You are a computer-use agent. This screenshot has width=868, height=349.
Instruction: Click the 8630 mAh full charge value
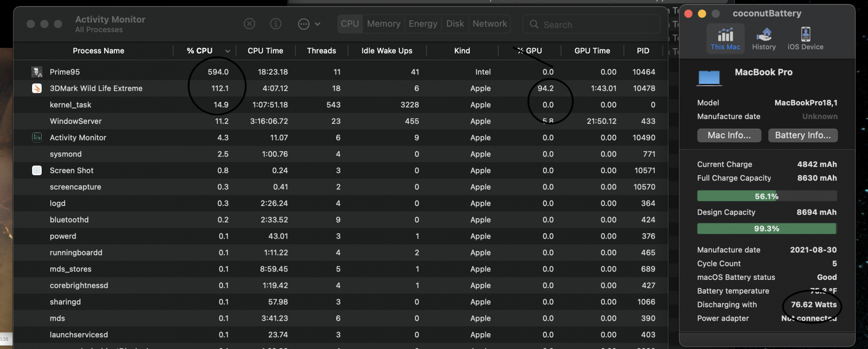(817, 178)
